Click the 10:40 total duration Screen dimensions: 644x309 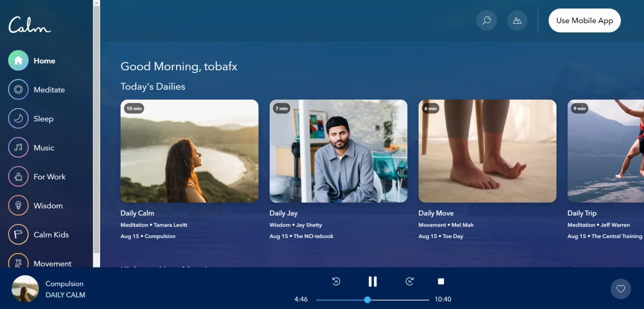point(443,299)
